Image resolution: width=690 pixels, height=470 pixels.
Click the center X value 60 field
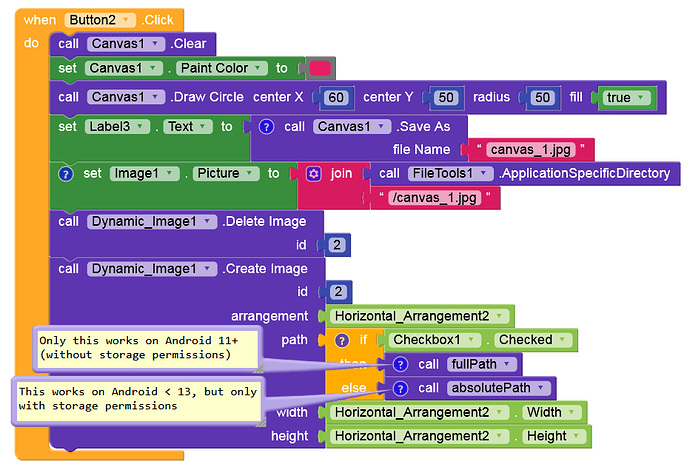[336, 97]
